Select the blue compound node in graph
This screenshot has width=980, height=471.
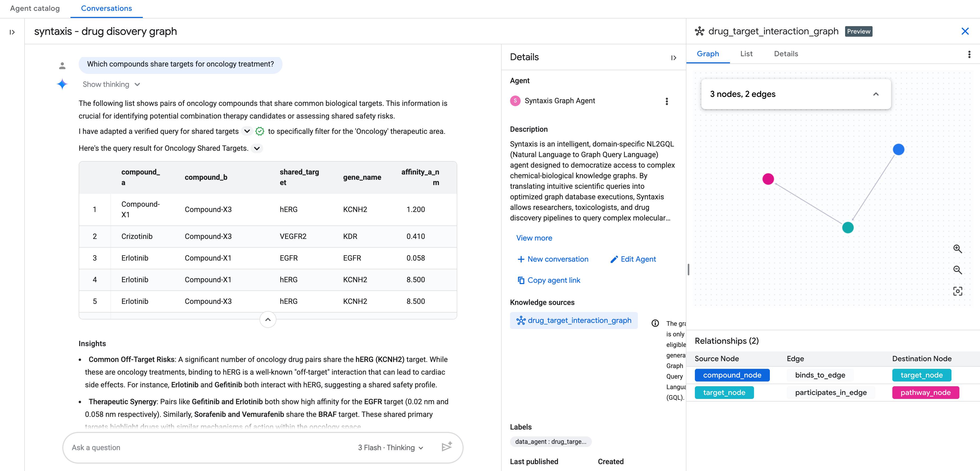(898, 149)
